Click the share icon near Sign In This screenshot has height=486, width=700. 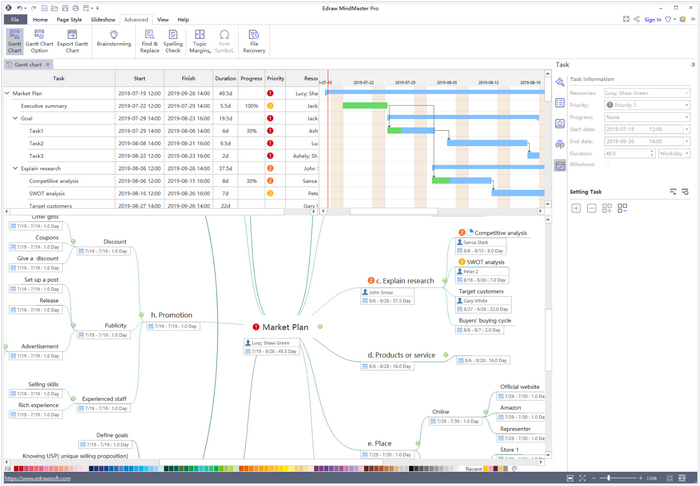(x=637, y=19)
